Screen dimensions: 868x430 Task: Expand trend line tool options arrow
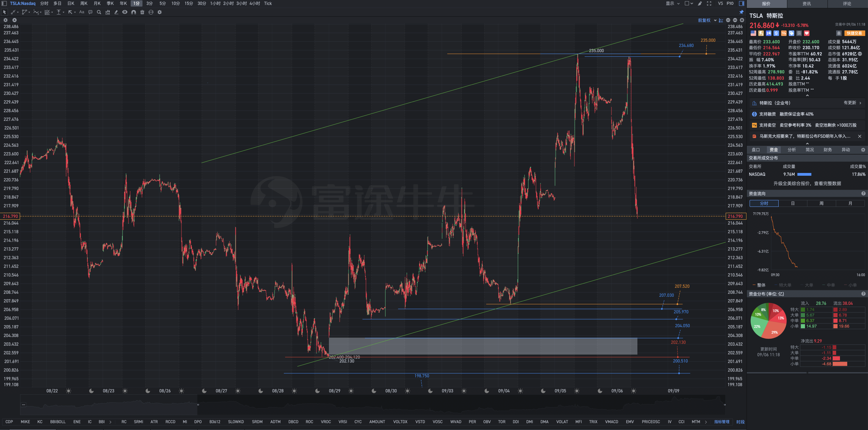coord(18,12)
